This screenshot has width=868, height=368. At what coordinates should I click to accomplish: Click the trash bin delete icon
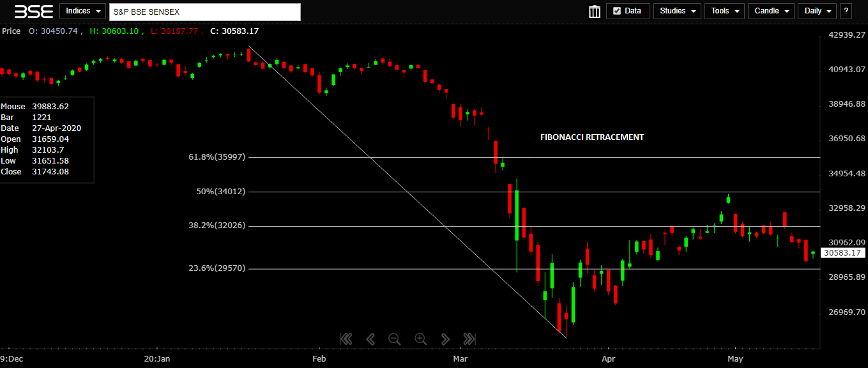tap(594, 11)
